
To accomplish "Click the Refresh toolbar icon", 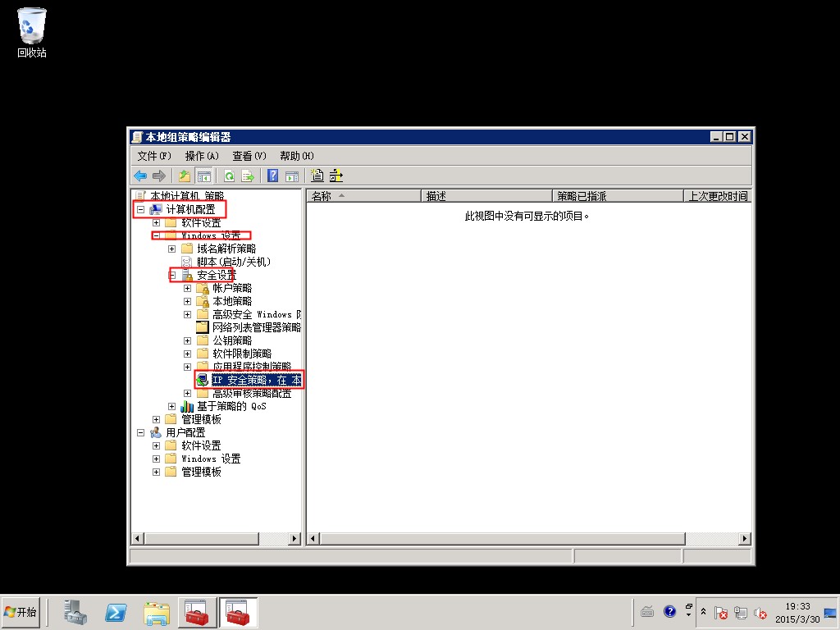I will tap(229, 176).
